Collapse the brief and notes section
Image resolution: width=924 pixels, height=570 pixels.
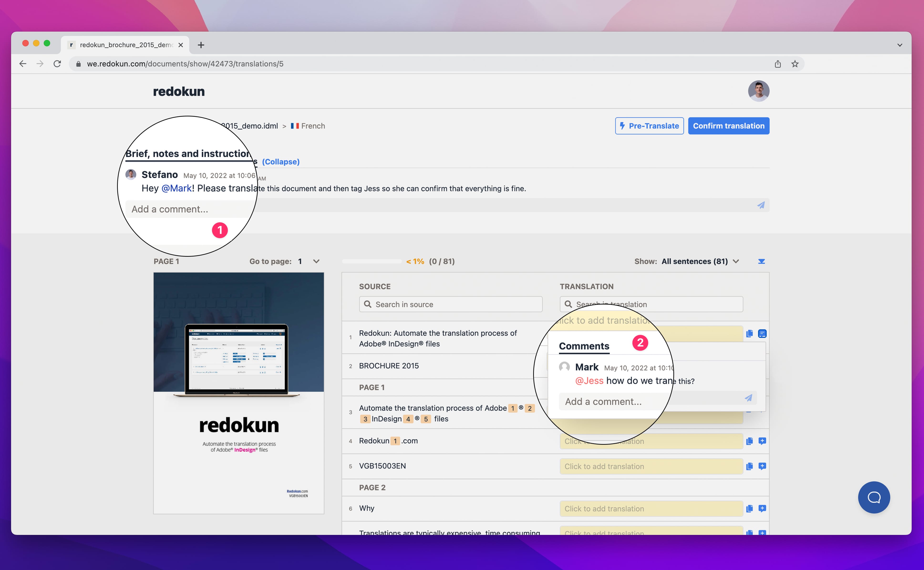tap(281, 162)
